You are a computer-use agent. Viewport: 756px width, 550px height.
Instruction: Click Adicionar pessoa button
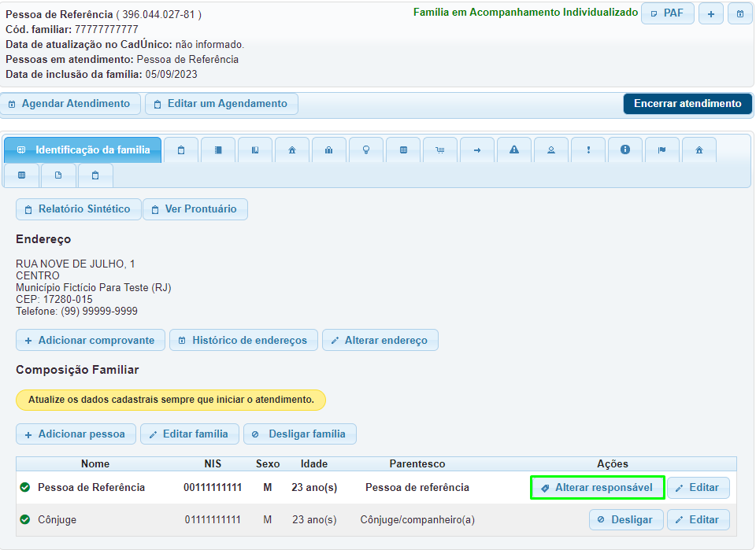(76, 434)
